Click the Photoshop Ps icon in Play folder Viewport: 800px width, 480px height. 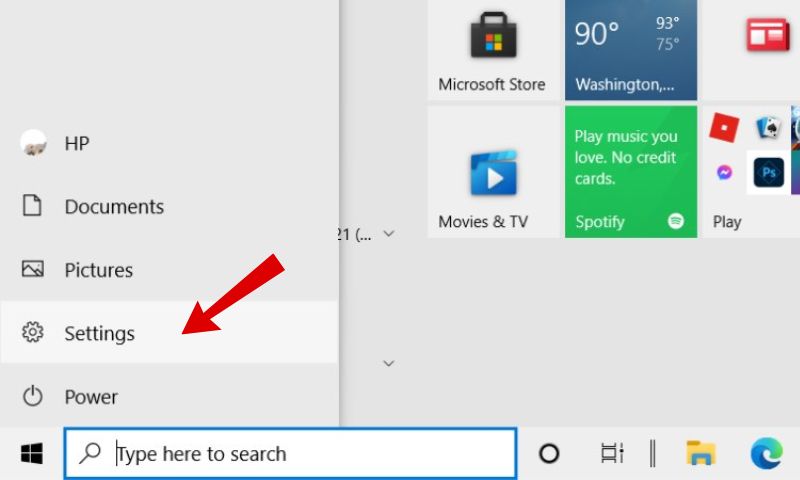click(x=768, y=172)
